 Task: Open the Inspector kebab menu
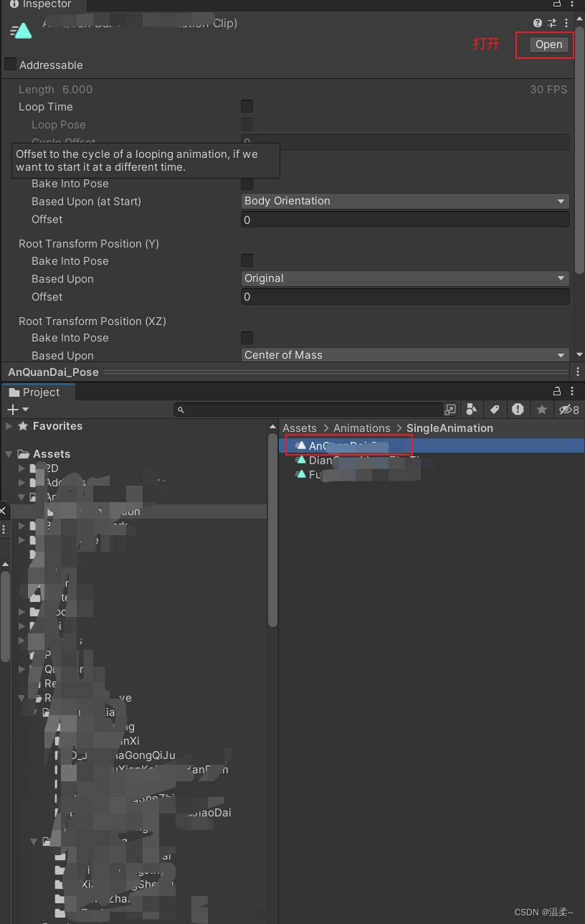click(566, 23)
